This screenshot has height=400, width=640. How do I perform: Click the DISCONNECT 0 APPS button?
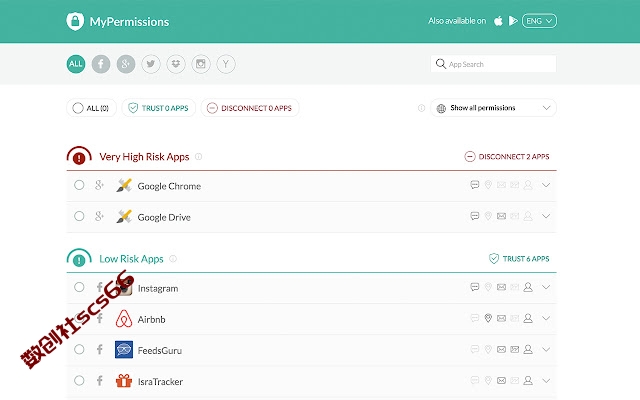[250, 108]
